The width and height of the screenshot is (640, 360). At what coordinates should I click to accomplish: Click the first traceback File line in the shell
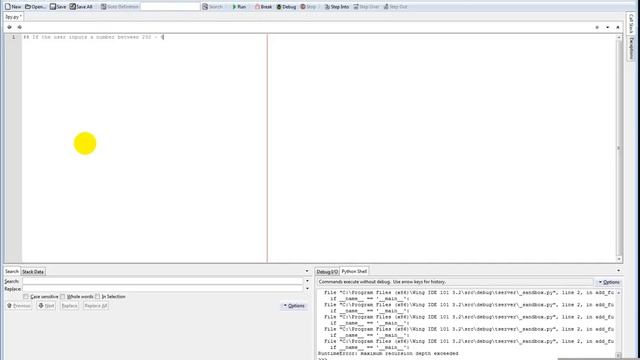469,293
